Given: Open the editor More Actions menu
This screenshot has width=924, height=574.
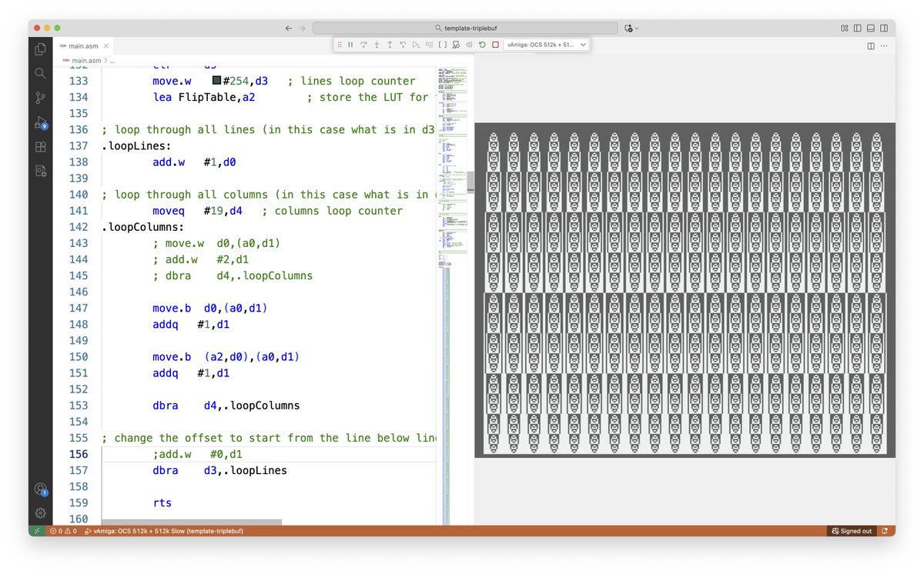Looking at the screenshot, I should pos(885,45).
